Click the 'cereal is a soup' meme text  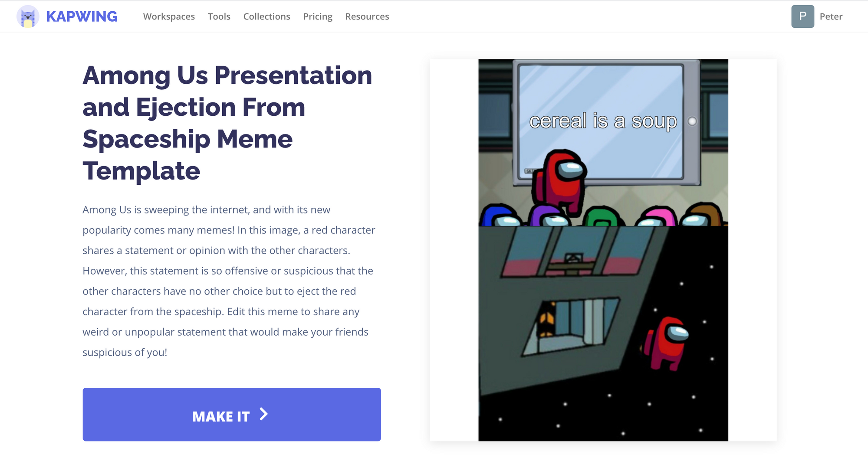point(602,121)
